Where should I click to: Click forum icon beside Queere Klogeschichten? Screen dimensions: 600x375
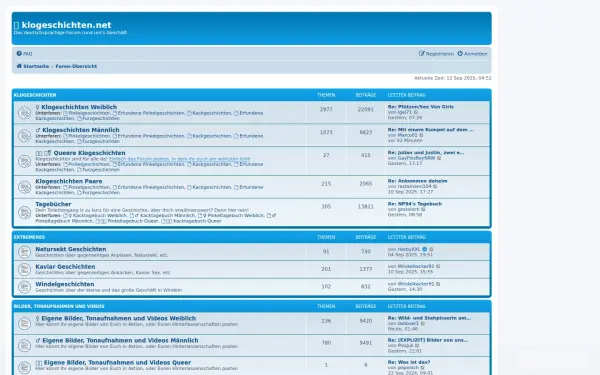[24, 161]
